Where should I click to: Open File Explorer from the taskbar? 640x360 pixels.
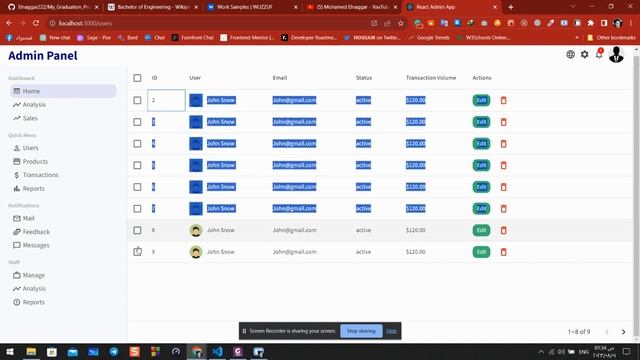(x=31, y=351)
